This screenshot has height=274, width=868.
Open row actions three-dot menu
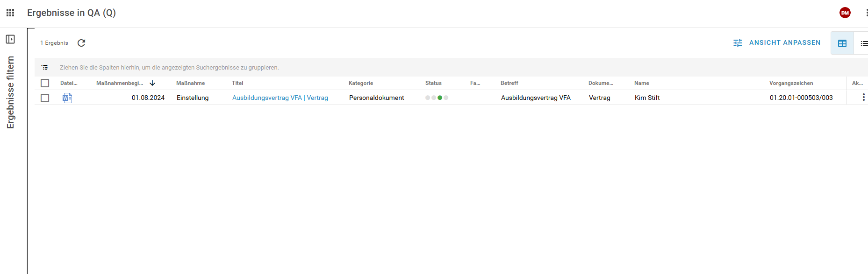point(863,97)
